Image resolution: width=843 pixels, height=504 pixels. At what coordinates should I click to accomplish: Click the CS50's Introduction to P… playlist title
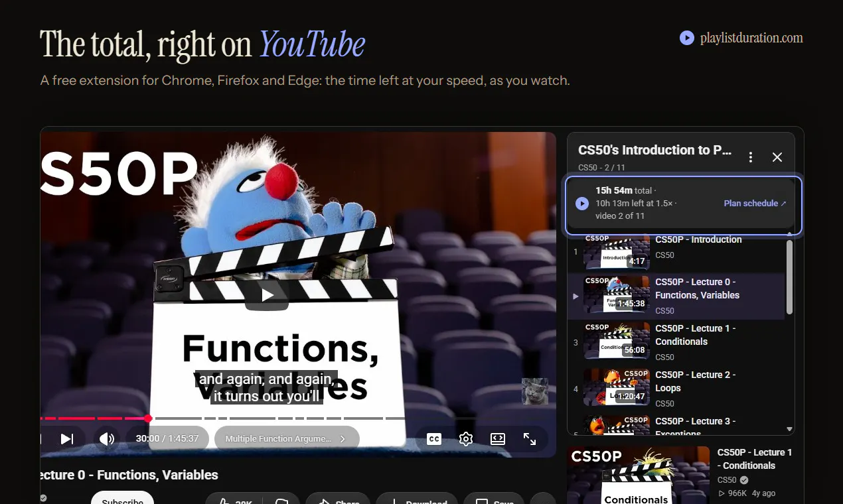[654, 150]
